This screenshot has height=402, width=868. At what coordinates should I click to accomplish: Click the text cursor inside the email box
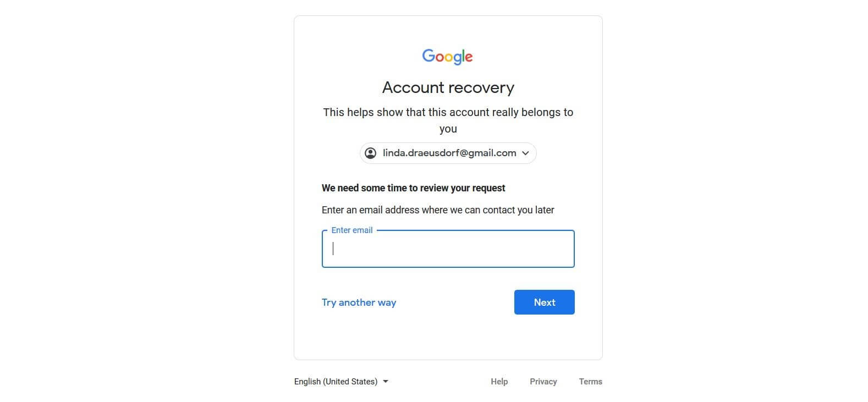coord(333,249)
